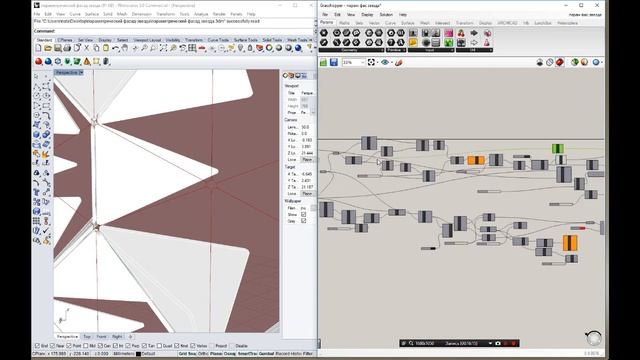Click the blue render sphere icon

[298, 48]
